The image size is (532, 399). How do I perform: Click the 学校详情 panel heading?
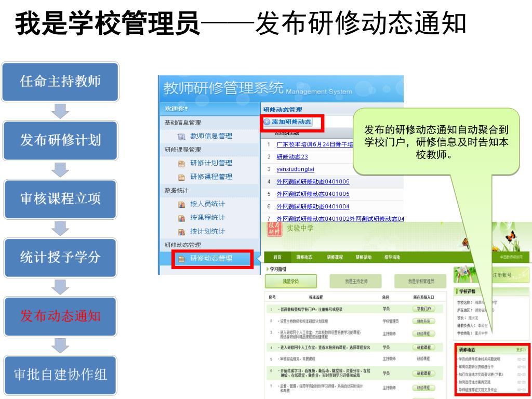(x=467, y=291)
